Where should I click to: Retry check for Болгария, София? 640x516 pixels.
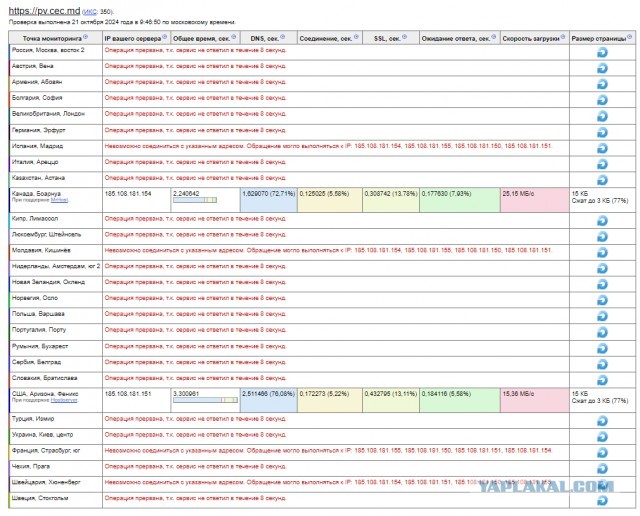602,100
